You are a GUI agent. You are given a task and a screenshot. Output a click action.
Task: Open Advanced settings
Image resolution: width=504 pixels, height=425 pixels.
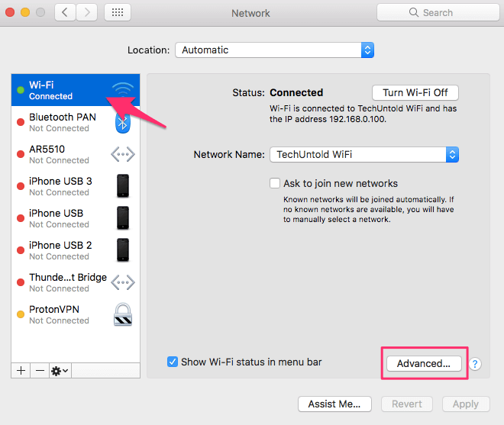[x=424, y=364]
